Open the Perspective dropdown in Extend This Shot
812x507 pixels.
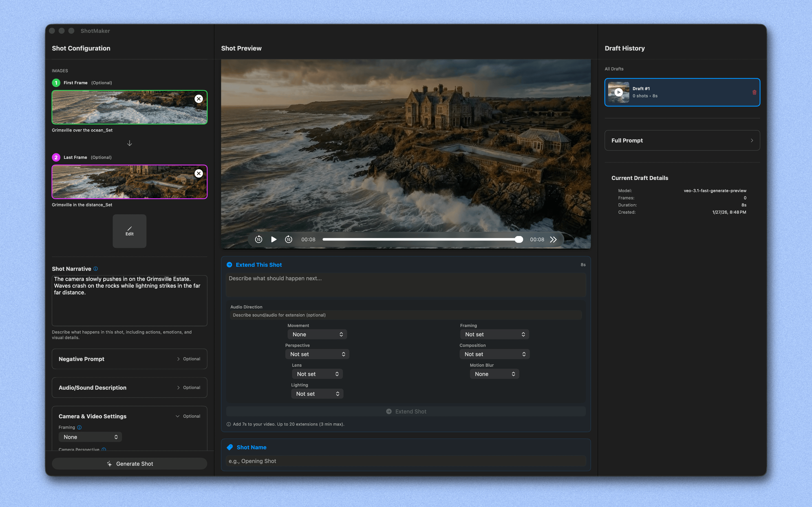coord(317,354)
